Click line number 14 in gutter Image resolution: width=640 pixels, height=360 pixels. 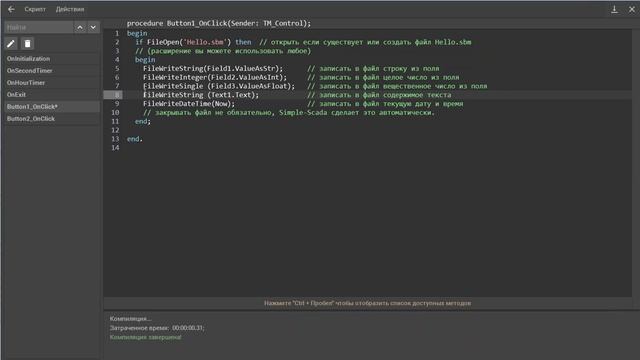(x=116, y=147)
